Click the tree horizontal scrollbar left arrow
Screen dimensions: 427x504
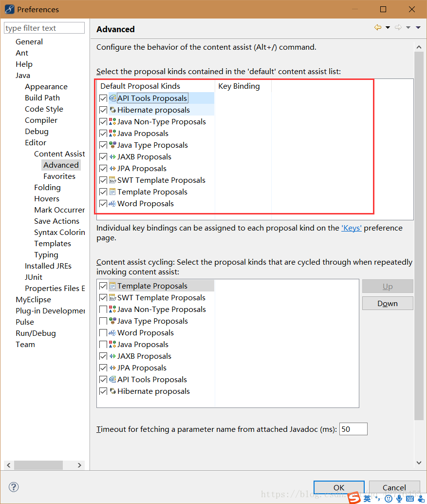coord(9,465)
